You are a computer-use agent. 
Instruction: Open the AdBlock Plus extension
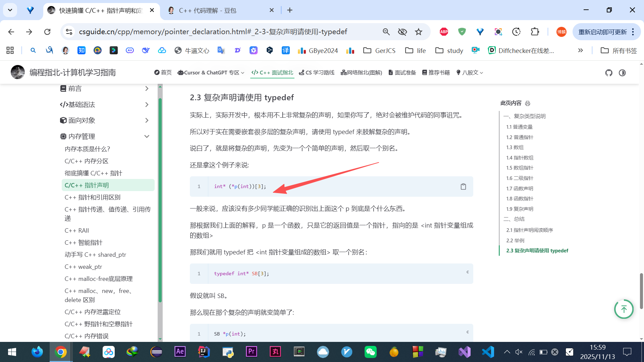pos(444,32)
